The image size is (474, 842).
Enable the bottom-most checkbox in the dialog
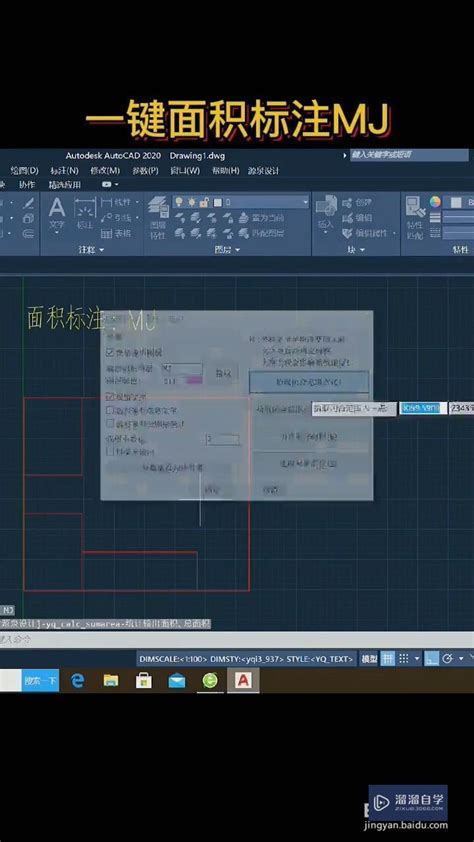click(111, 452)
